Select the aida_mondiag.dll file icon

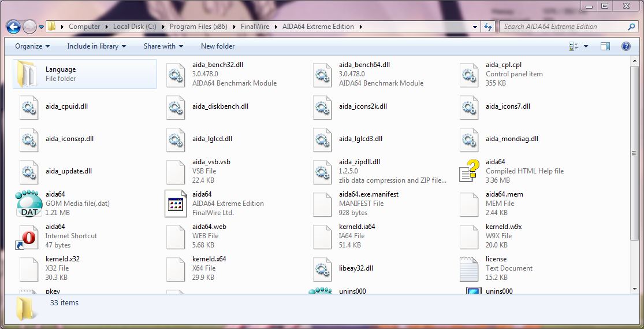pyautogui.click(x=469, y=140)
